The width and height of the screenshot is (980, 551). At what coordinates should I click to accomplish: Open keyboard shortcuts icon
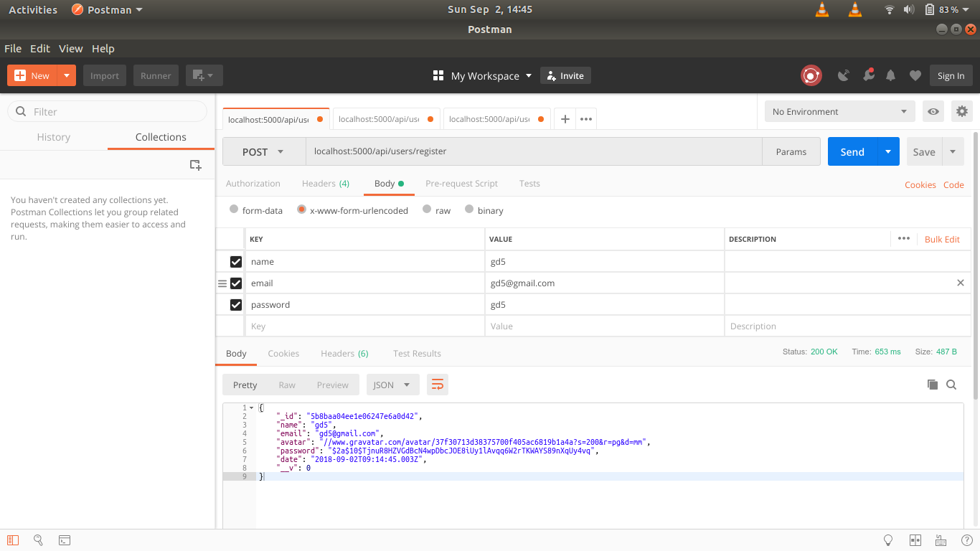tap(941, 540)
